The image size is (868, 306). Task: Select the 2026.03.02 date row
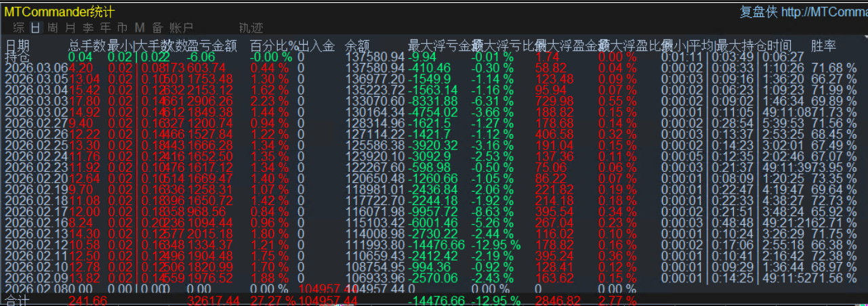click(37, 112)
